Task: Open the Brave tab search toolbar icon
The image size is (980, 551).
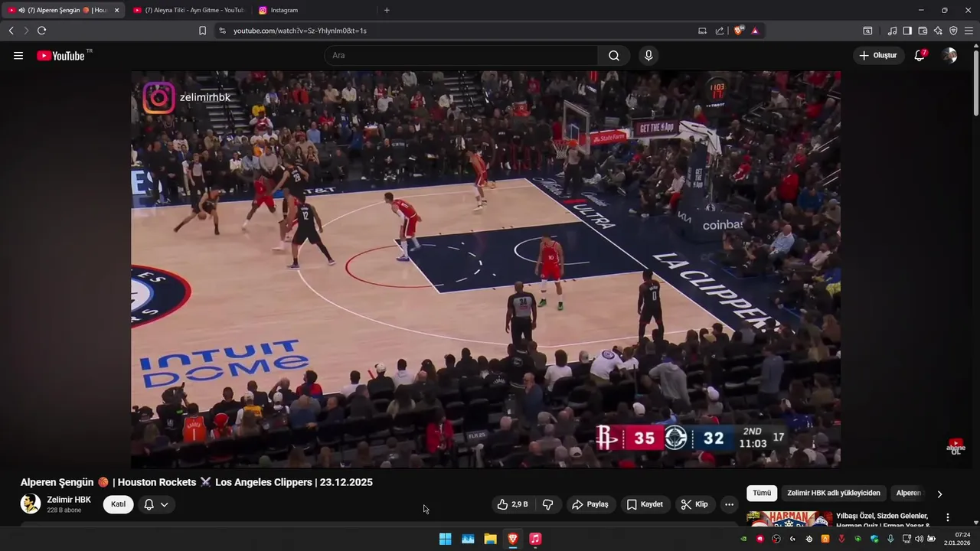Action: coord(867,31)
